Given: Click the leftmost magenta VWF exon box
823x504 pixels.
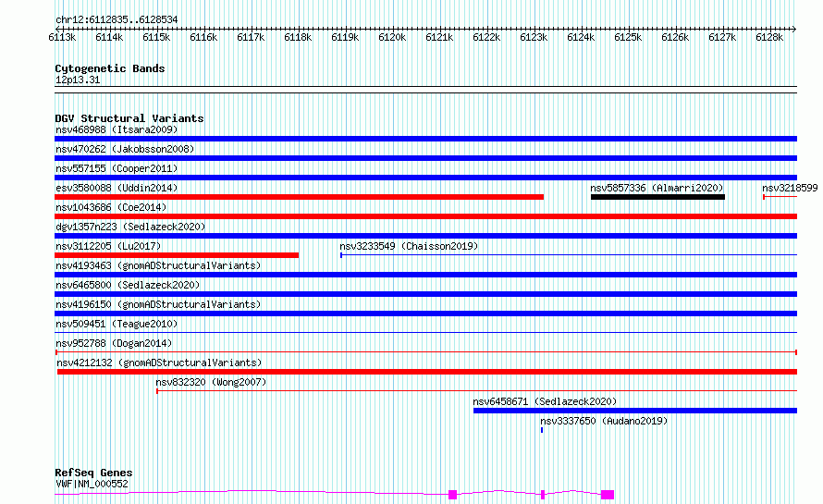Looking at the screenshot, I should pos(452,495).
